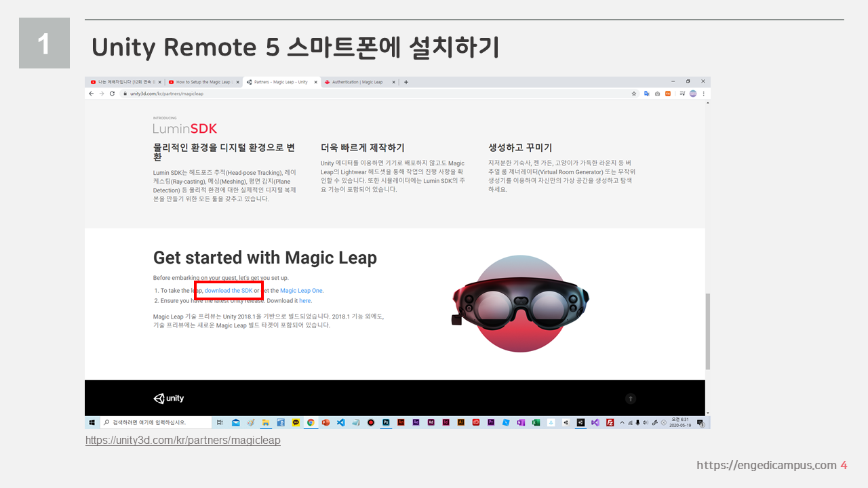Open Task View from the taskbar
Image resolution: width=868 pixels, height=488 pixels.
pyautogui.click(x=220, y=422)
